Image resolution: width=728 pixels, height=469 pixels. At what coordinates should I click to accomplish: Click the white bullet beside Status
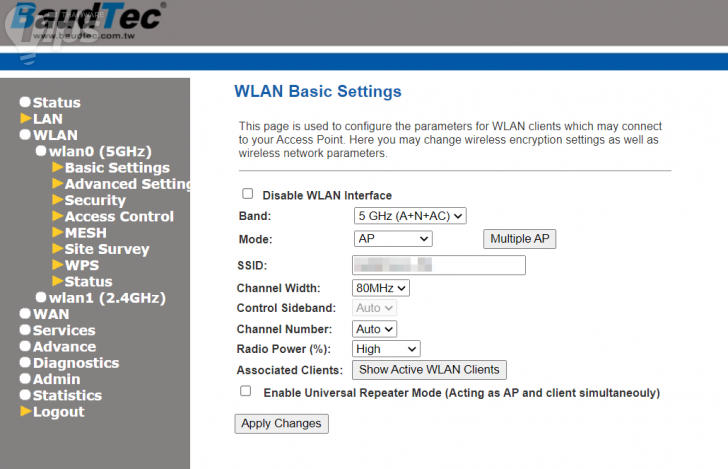point(25,103)
